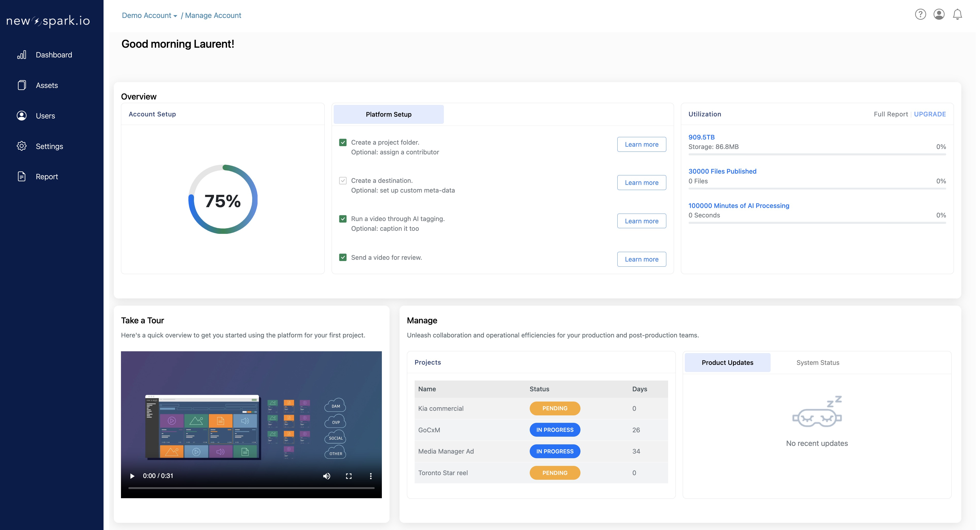Open notifications via the bell icon
The width and height of the screenshot is (980, 530).
tap(957, 14)
